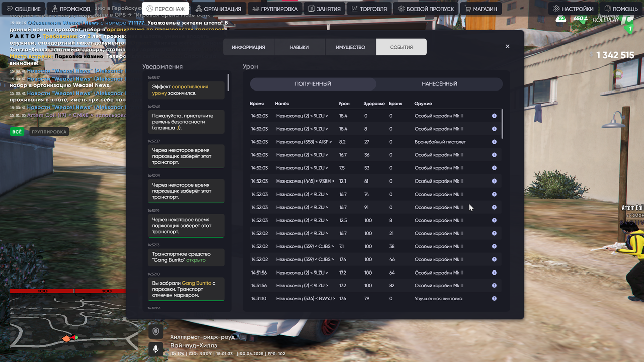Switch to the Навыки tab
This screenshot has height=362, width=644.
pyautogui.click(x=299, y=47)
